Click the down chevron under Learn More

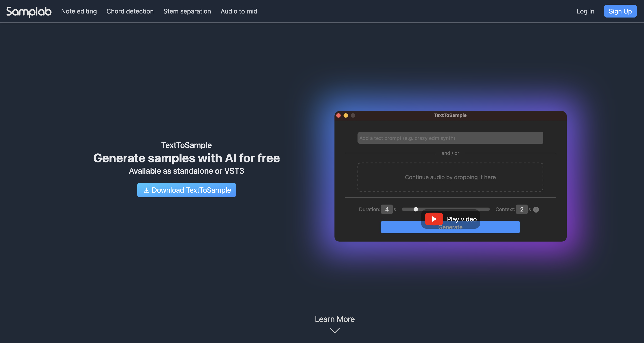point(335,331)
